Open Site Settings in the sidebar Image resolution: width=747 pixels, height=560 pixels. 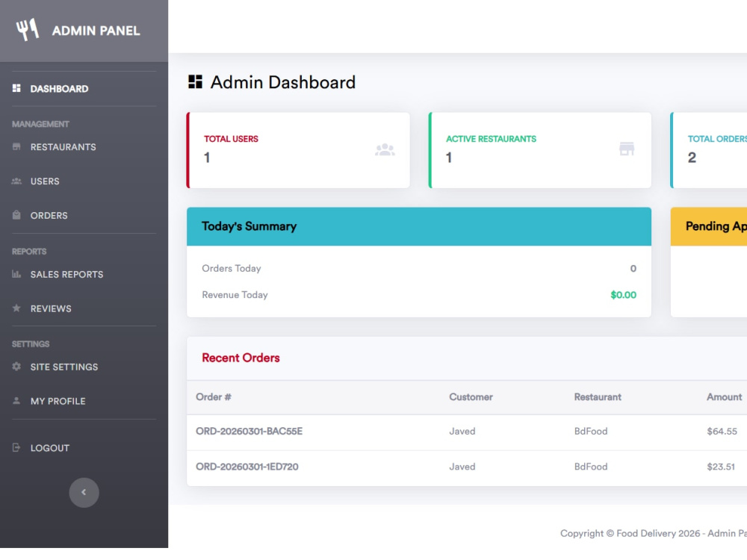coord(84,367)
